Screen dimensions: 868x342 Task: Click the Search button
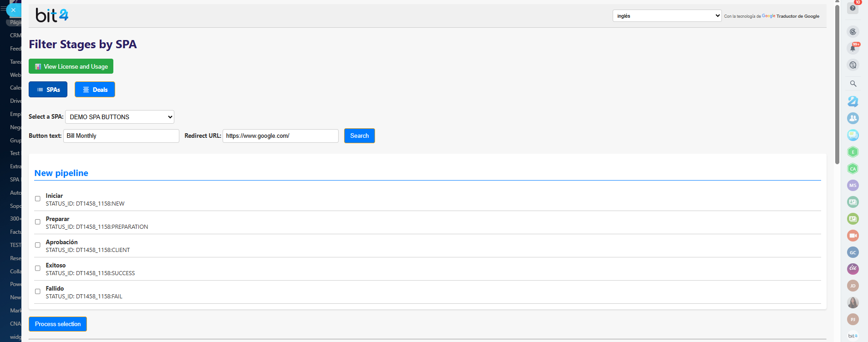pos(359,136)
